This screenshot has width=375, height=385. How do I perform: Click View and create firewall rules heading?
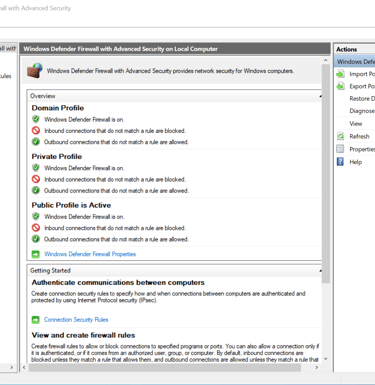[x=83, y=335]
